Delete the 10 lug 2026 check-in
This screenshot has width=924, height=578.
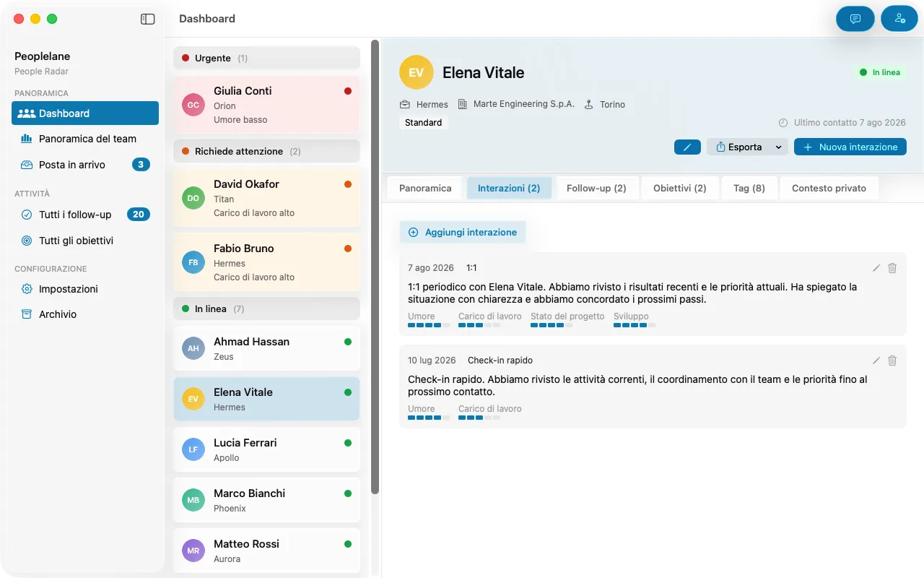[x=892, y=361]
